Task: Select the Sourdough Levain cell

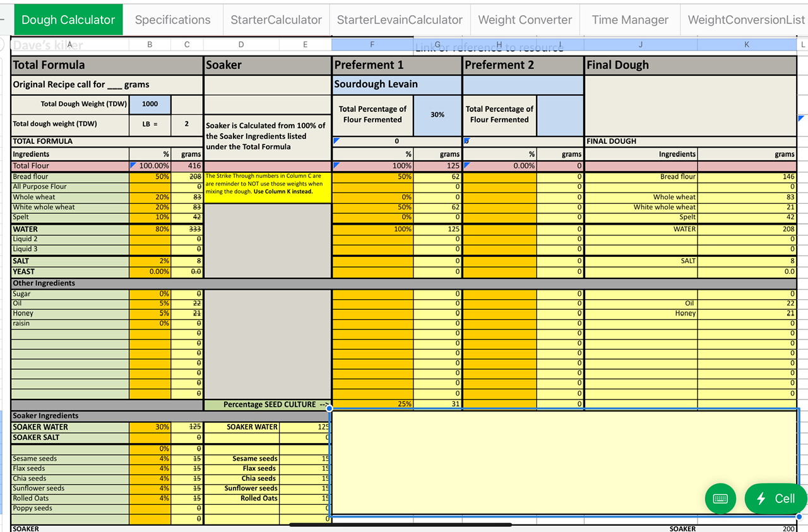Action: (x=397, y=85)
